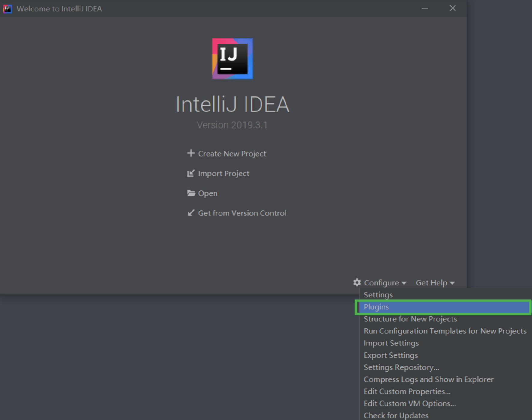Open Edit Custom VM Options...
The width and height of the screenshot is (532, 420).
click(x=446, y=403)
